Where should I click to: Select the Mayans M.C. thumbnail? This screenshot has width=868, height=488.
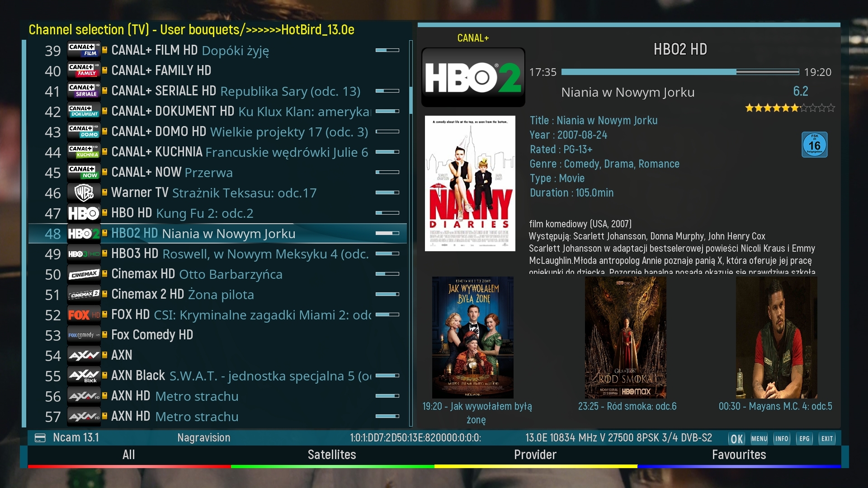tap(777, 338)
